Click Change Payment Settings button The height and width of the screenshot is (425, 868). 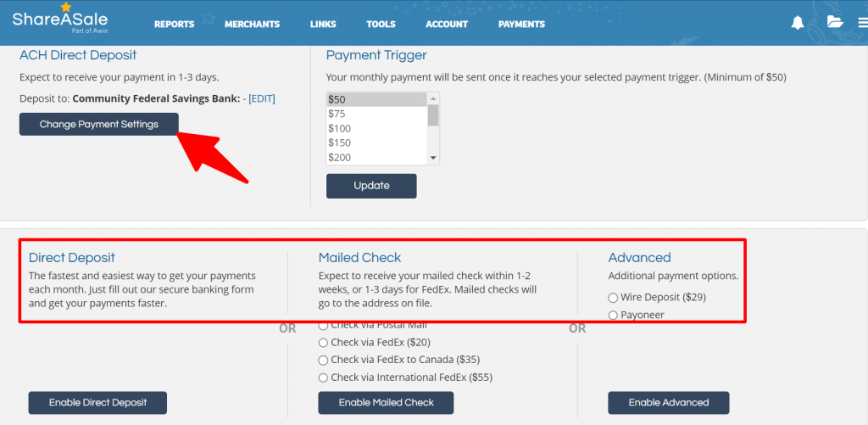[x=99, y=124]
